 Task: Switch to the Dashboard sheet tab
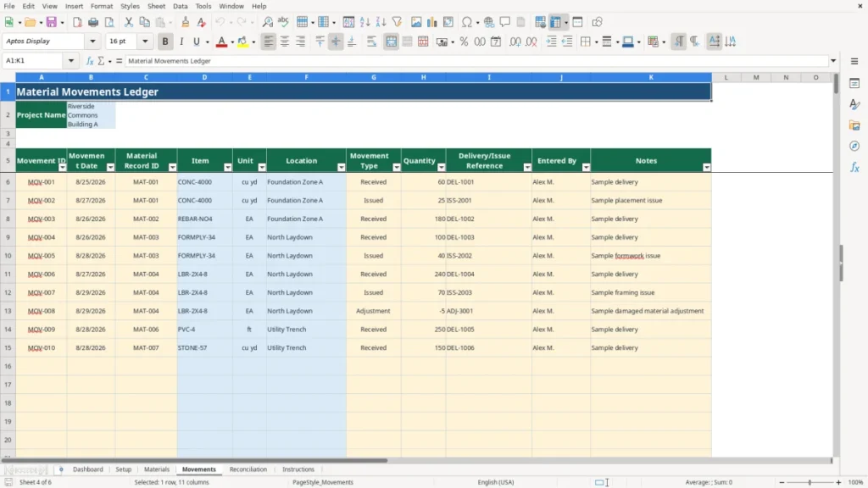(87, 469)
